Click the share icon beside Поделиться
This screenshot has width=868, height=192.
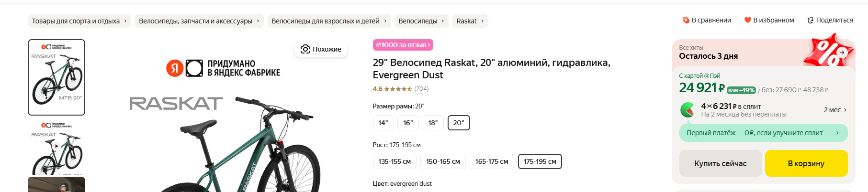(810, 20)
